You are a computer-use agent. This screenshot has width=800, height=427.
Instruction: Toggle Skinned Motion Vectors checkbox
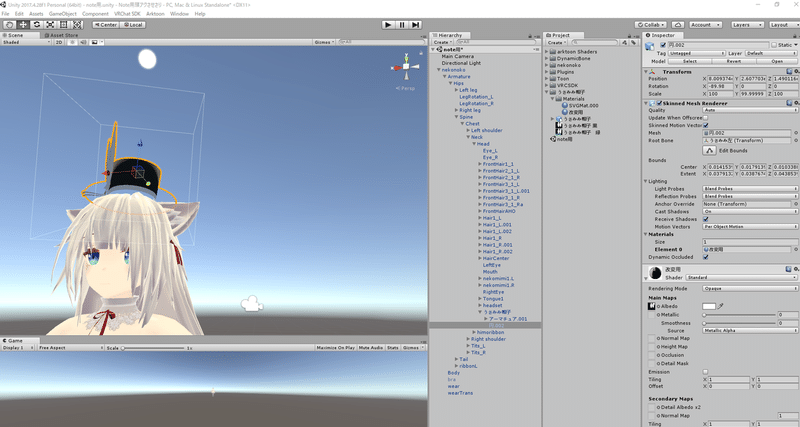(x=705, y=125)
